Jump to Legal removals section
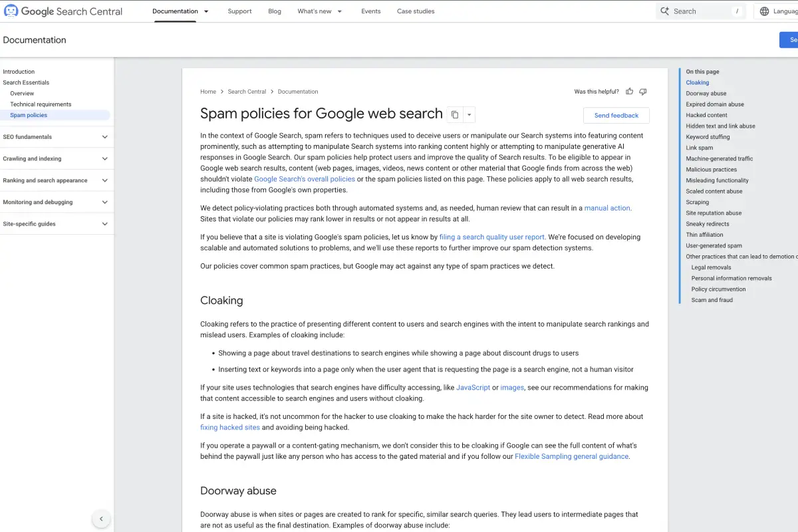 tap(712, 267)
